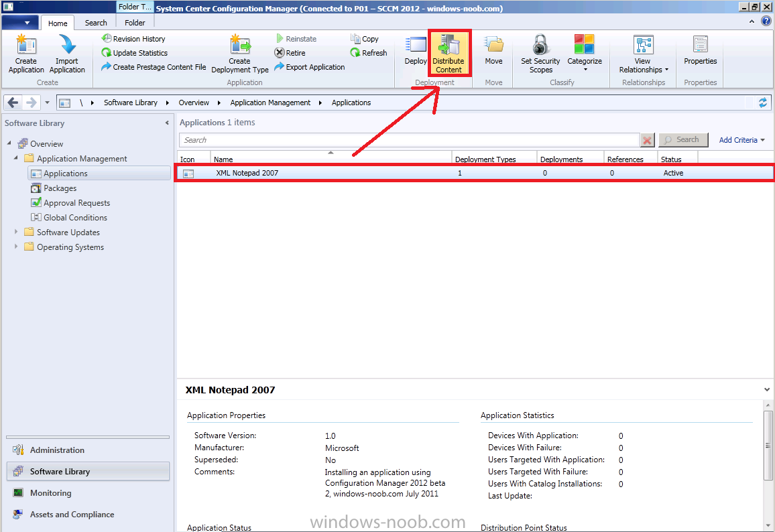
Task: Click the Move ribbon button
Action: [493, 50]
